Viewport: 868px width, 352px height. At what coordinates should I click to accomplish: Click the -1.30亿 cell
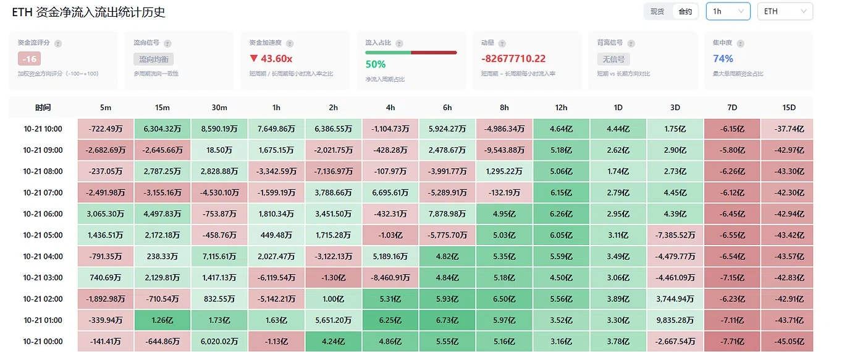tap(333, 277)
